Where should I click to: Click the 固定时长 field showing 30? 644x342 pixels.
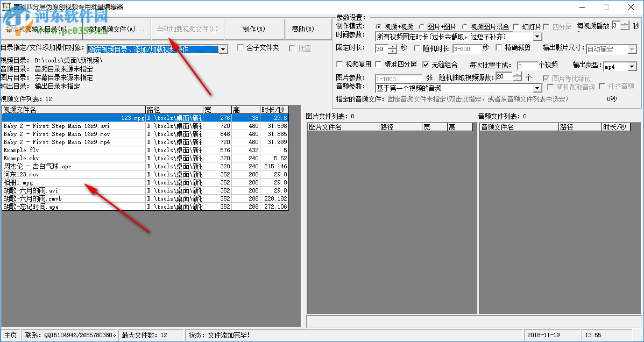(381, 49)
